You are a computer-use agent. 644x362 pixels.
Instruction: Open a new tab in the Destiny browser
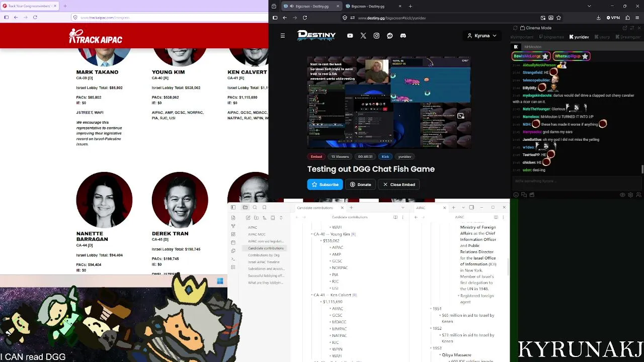411,6
